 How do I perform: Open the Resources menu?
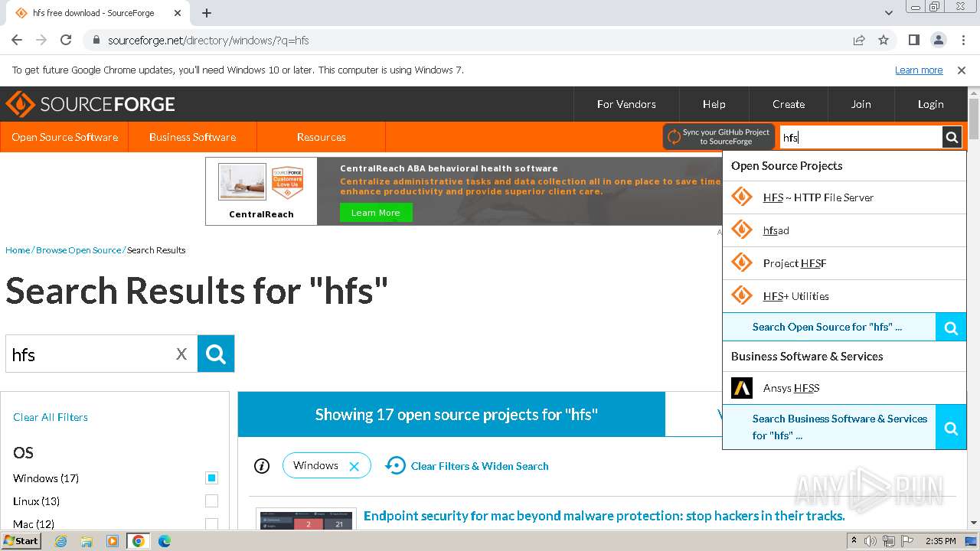coord(321,137)
